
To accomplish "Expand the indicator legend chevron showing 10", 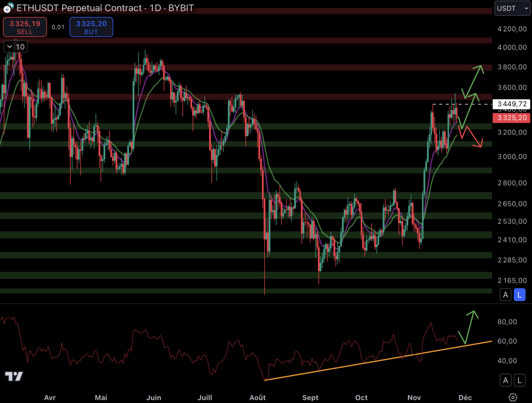I will pos(10,47).
